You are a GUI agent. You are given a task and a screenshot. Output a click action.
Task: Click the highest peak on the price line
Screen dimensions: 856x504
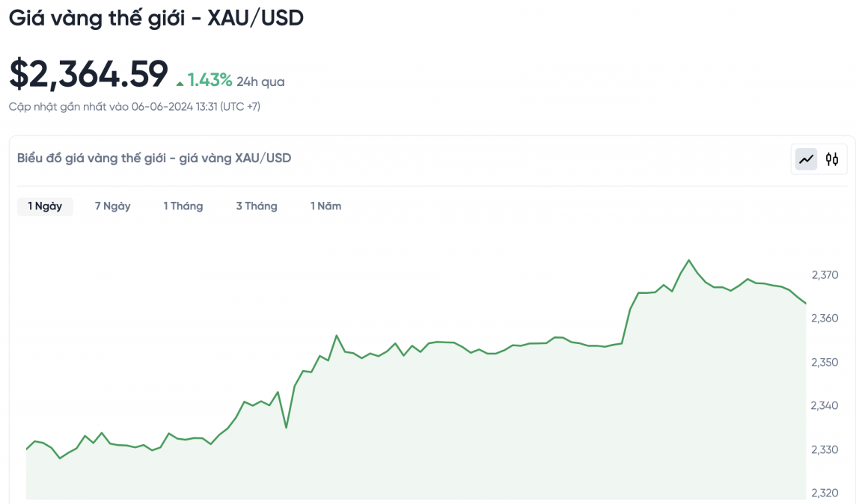pyautogui.click(x=688, y=260)
